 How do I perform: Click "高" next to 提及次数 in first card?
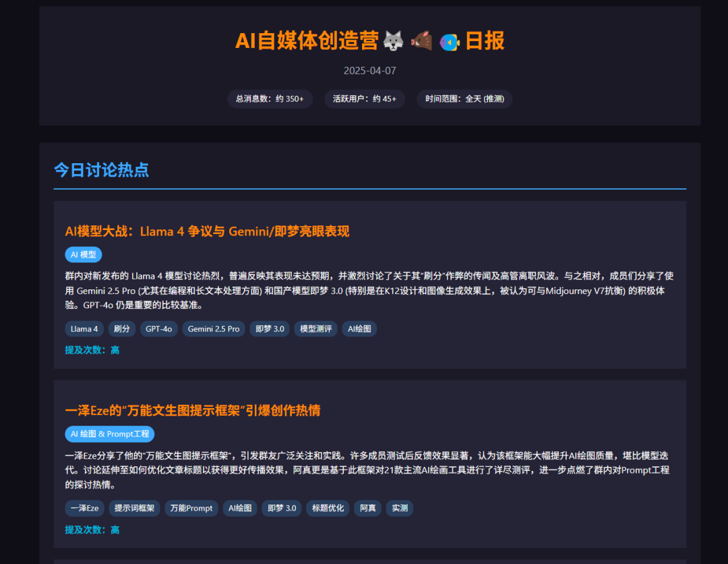click(x=115, y=350)
